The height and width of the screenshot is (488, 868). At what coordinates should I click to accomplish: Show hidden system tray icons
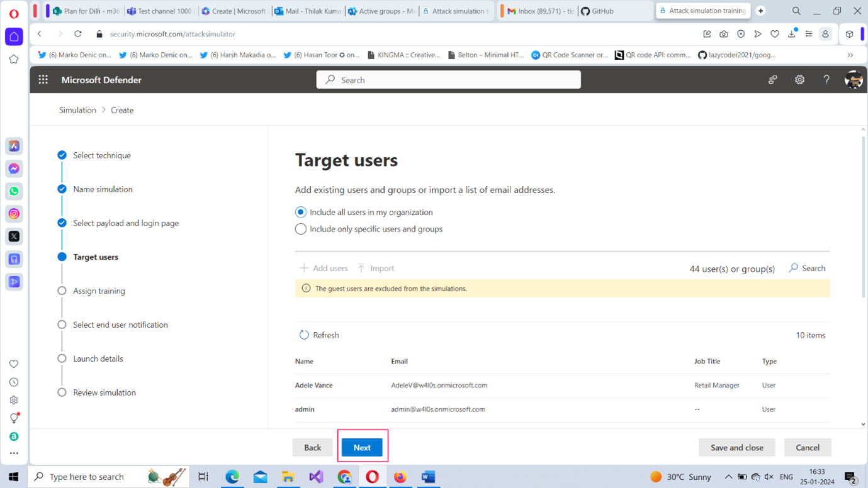(728, 477)
